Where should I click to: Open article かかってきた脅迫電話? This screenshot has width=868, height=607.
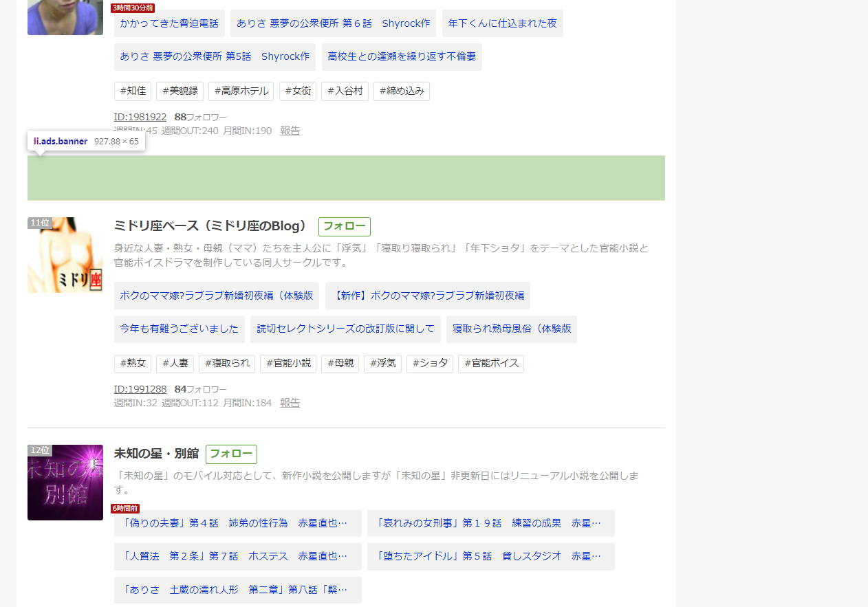169,23
